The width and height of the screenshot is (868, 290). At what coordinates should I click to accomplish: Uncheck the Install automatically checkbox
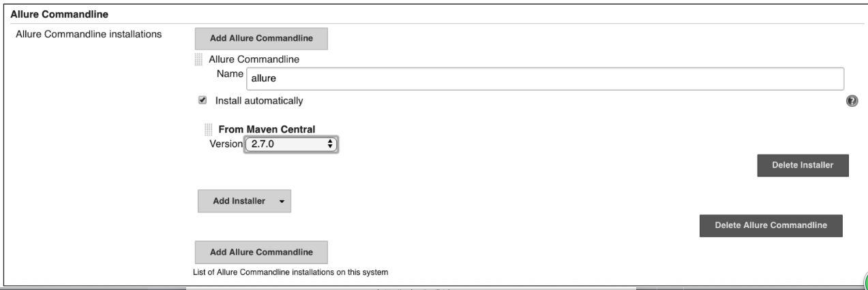click(x=202, y=101)
